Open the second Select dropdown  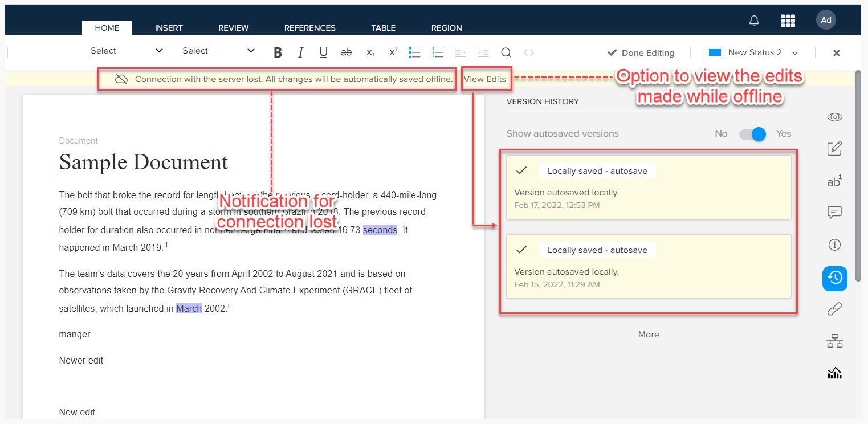(x=219, y=51)
